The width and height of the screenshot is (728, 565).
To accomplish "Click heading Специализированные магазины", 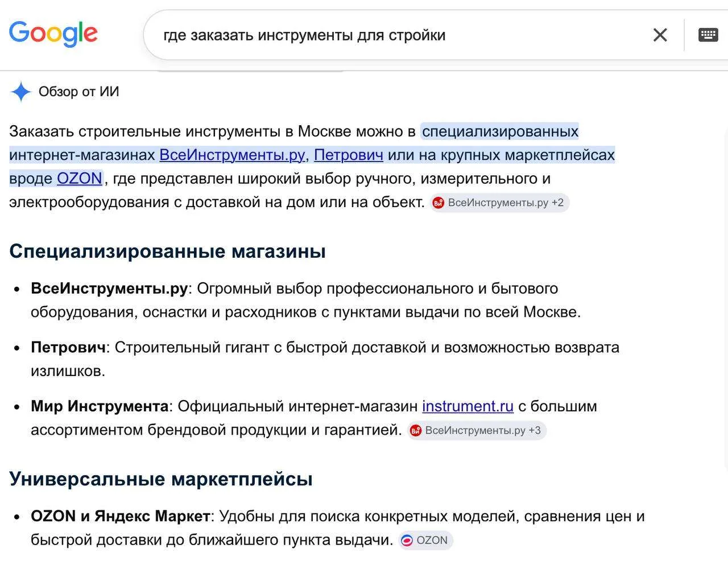I will (x=167, y=251).
